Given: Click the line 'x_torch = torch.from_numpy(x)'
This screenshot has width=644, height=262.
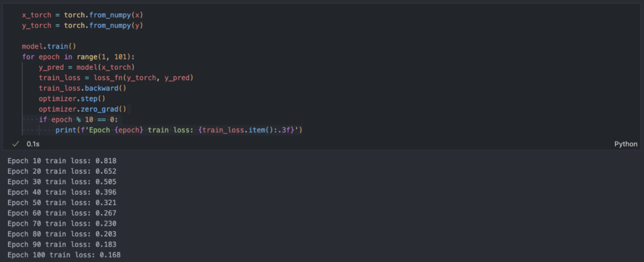Looking at the screenshot, I should [x=82, y=15].
